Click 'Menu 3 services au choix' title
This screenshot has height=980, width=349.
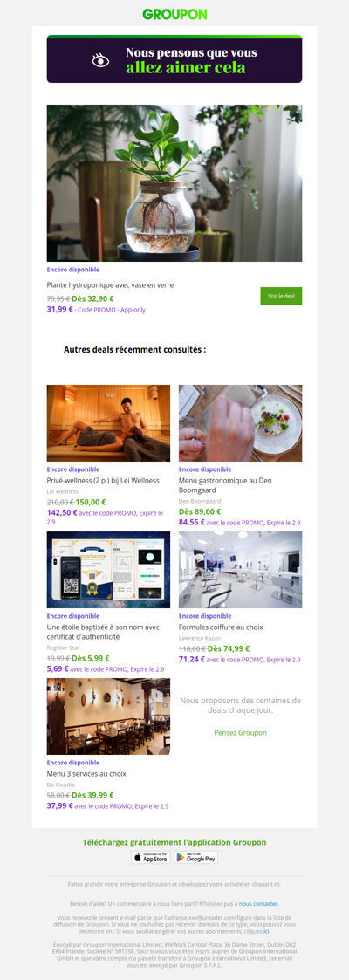(86, 774)
